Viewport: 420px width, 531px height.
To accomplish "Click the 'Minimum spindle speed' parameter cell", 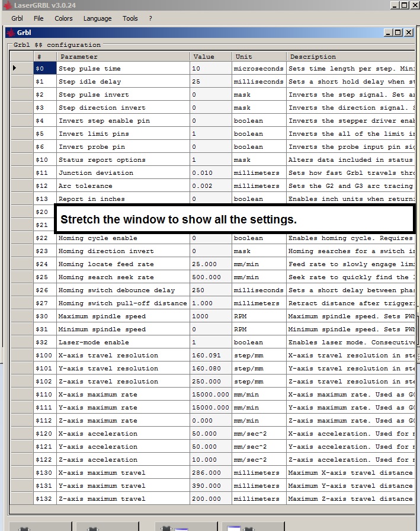I will [123, 330].
